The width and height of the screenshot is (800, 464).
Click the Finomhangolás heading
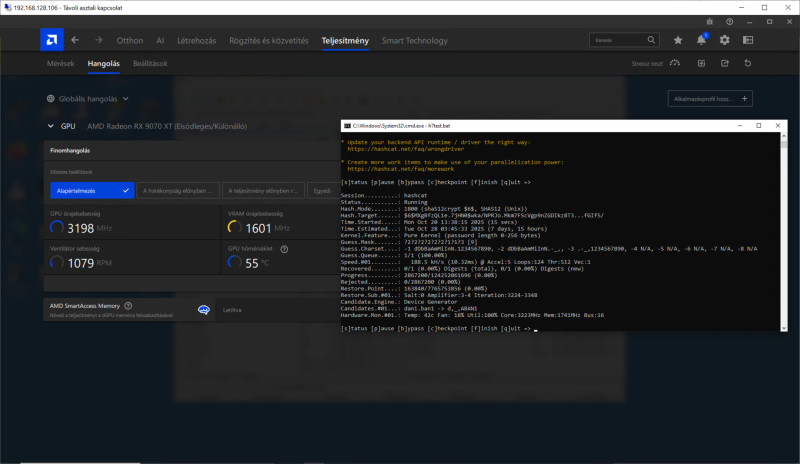70,151
